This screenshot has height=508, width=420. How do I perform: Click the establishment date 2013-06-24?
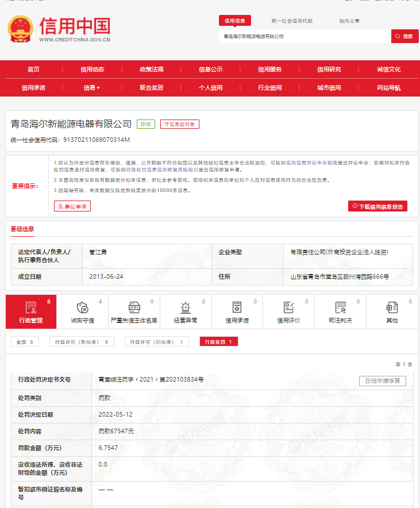(106, 276)
